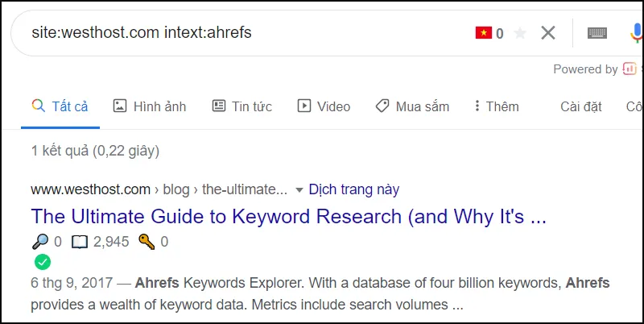Switch to the Hình ảnh tab
Viewport: 644px width, 324px height.
tap(150, 106)
